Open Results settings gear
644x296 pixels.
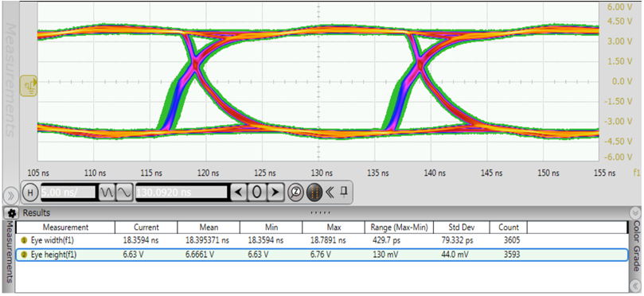pyautogui.click(x=11, y=213)
